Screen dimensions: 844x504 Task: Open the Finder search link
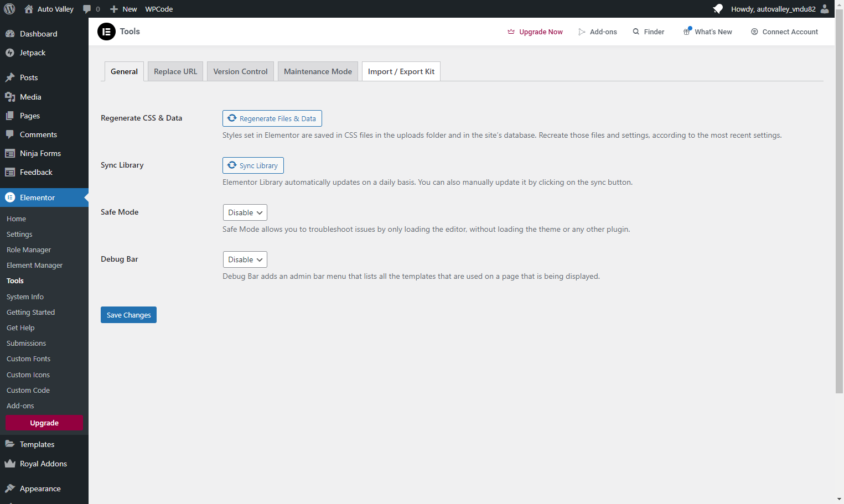pos(649,32)
